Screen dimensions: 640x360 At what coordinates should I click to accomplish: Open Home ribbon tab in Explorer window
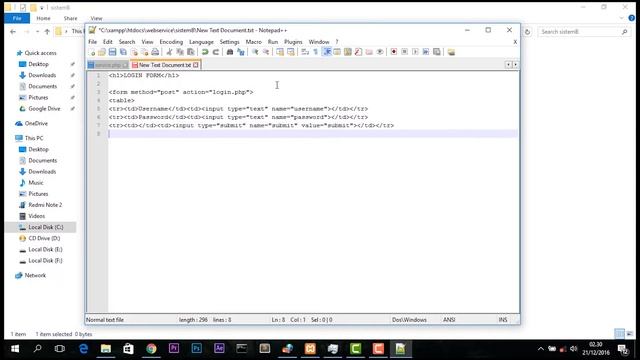pyautogui.click(x=43, y=18)
